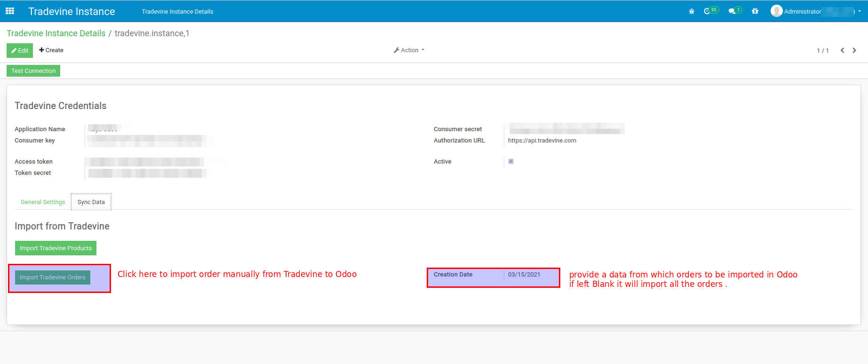Open activities clock with 93 badge
Screen dimensions: 868x364
(x=711, y=11)
